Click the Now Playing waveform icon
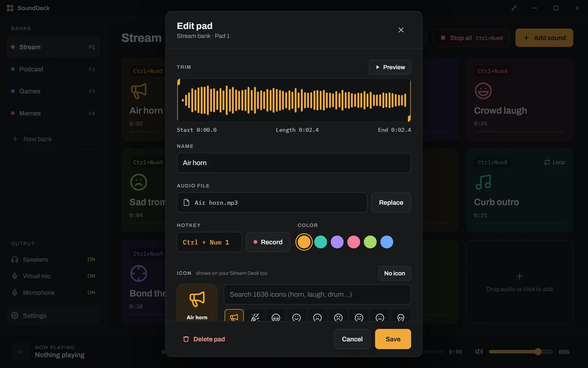Image resolution: width=588 pixels, height=368 pixels. point(20,351)
